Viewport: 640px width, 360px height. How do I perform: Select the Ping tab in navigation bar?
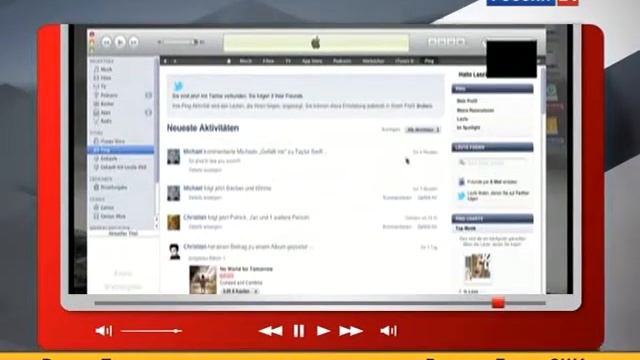[429, 61]
